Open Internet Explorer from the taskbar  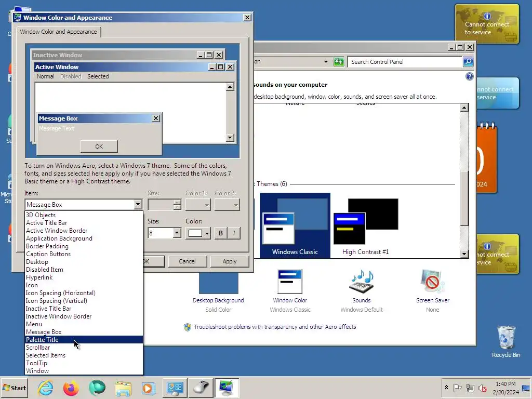(x=46, y=388)
